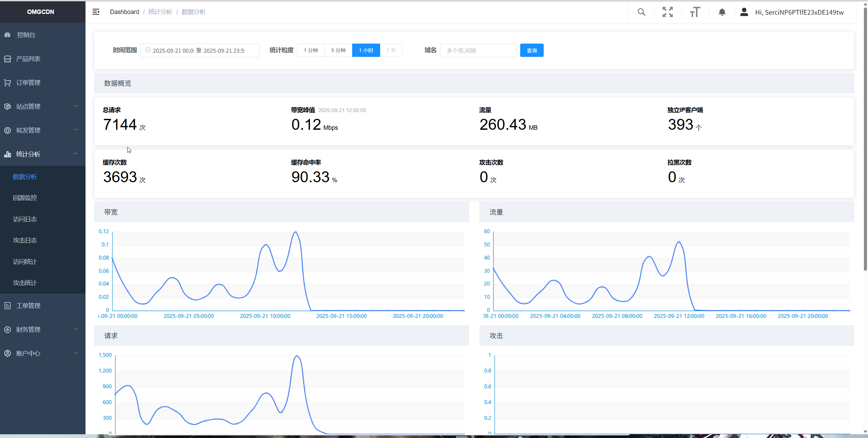Collapse sidebar with the hamburger icon
The width and height of the screenshot is (868, 438).
click(96, 12)
